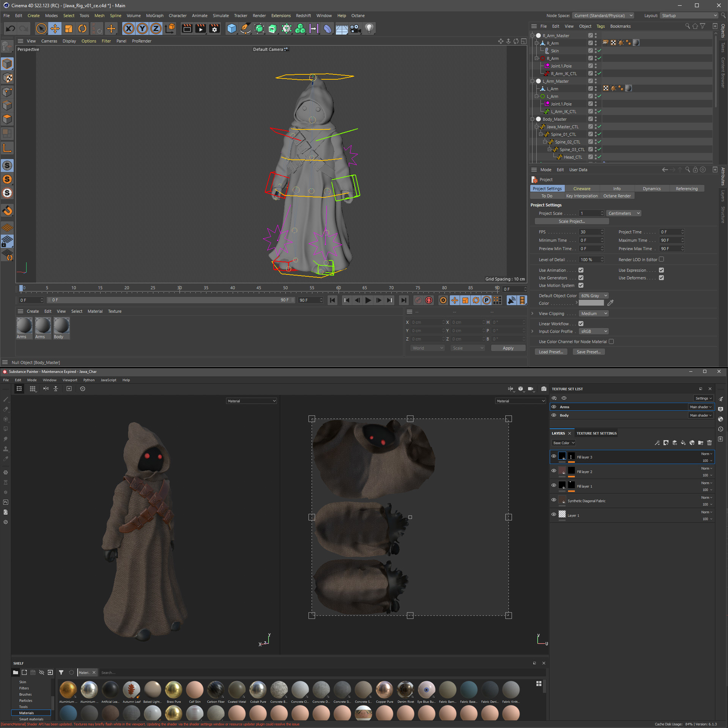Add a Cube primitive object
728x728 pixels.
point(232,28)
